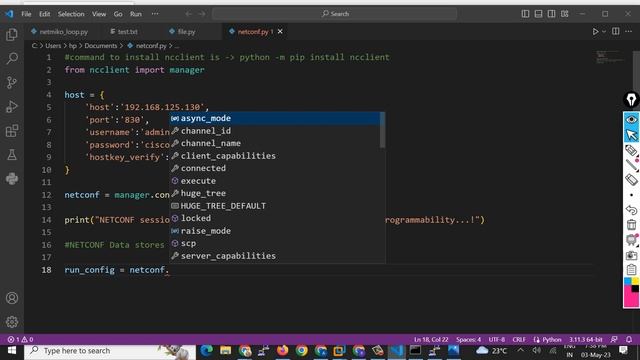Click the title bar Search field

coord(335,14)
